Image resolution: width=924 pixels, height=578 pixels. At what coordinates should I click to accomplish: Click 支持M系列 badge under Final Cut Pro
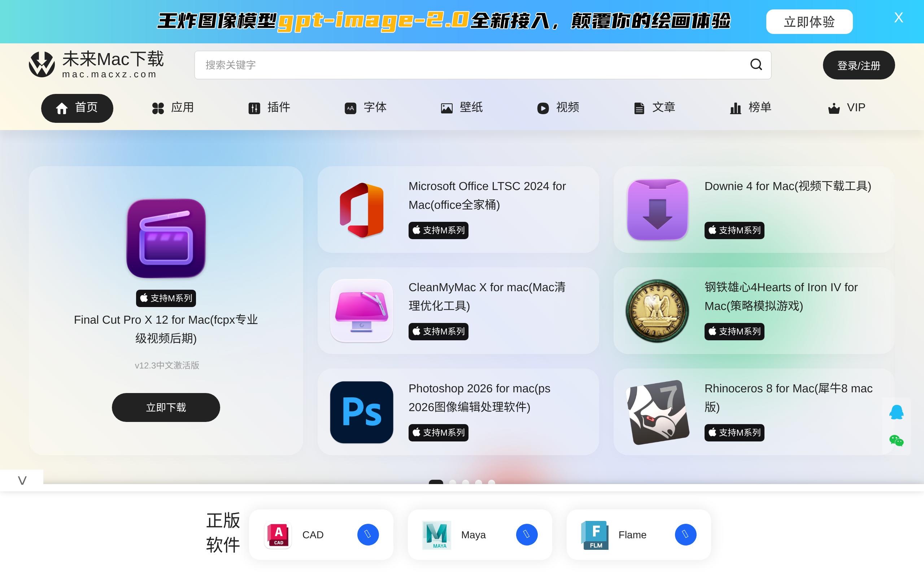(166, 298)
